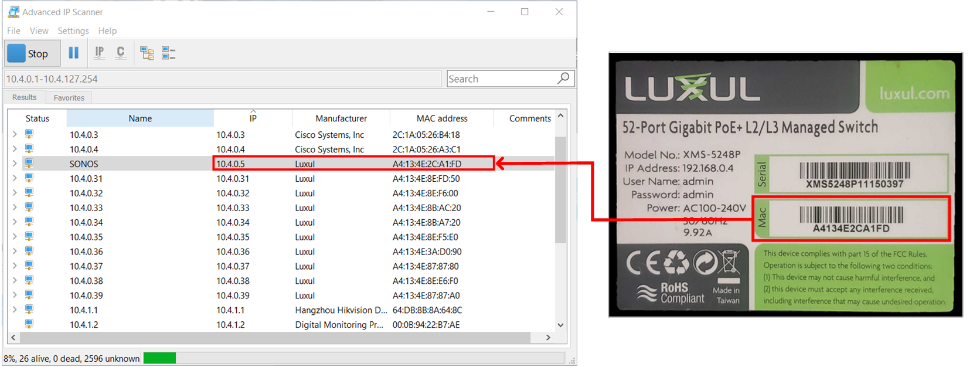Expand the SONOS device row

click(15, 164)
